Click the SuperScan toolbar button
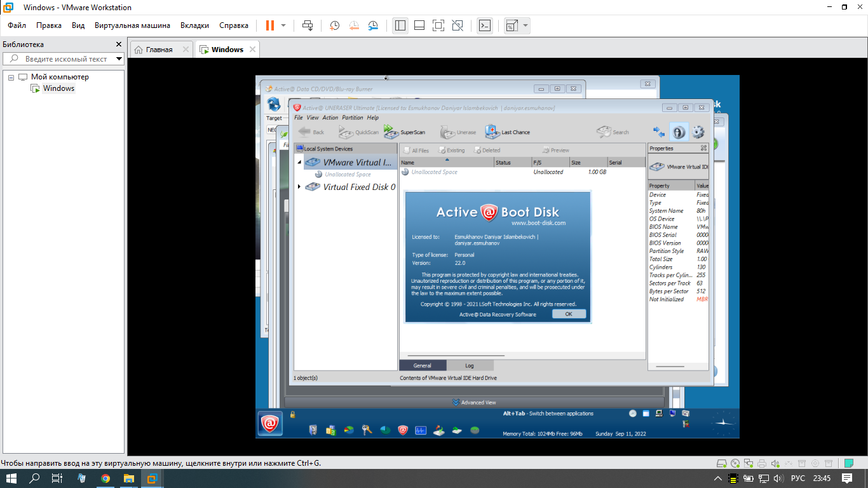 (x=404, y=132)
